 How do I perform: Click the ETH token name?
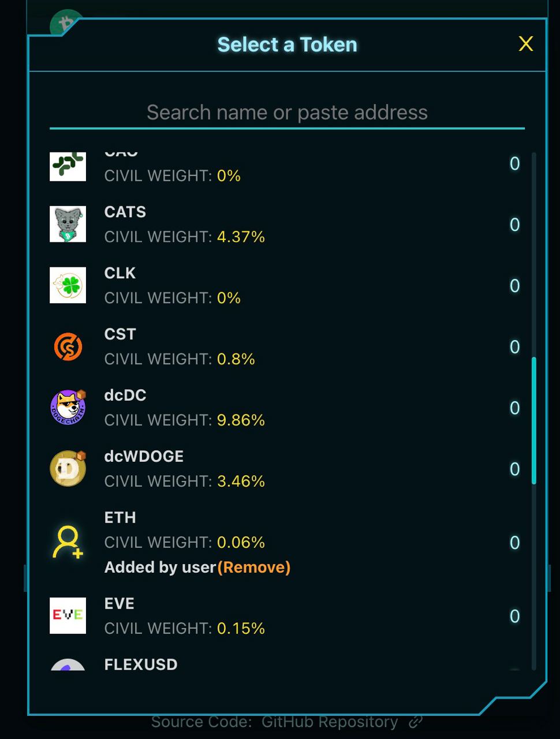pos(120,517)
